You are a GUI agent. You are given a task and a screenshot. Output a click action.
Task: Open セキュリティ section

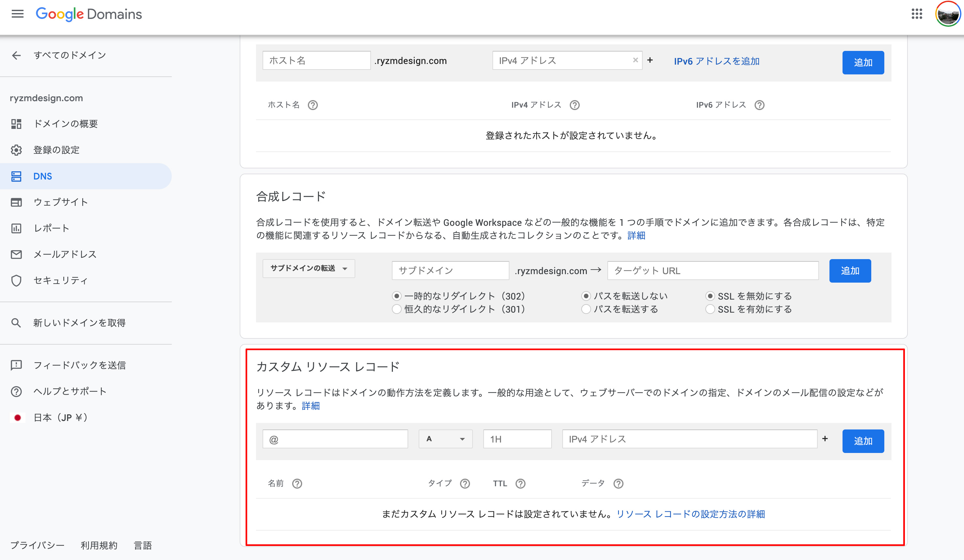(61, 281)
